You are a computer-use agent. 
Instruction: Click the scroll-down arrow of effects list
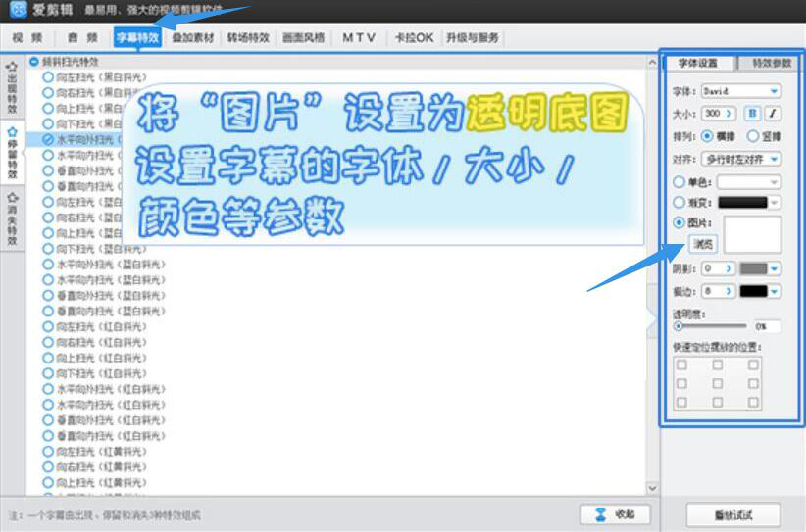point(652,488)
